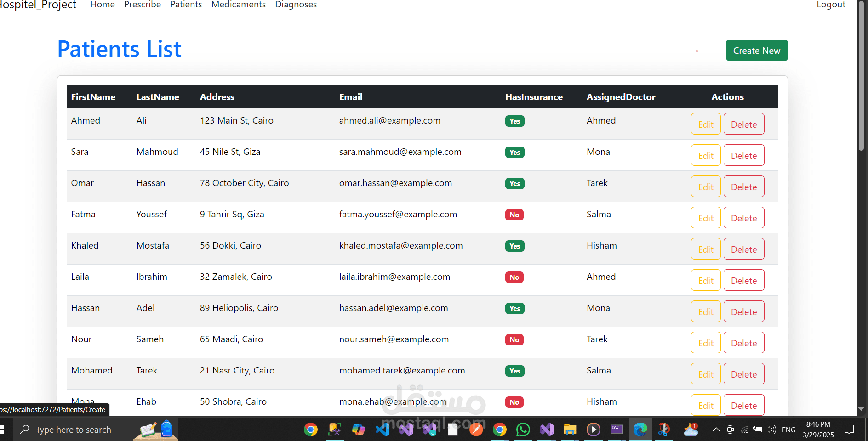Click the Create New button
Viewport: 868px width, 441px height.
click(757, 50)
